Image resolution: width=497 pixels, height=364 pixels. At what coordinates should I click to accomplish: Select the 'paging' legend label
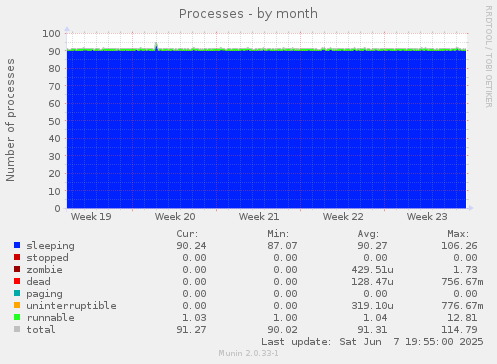click(44, 294)
